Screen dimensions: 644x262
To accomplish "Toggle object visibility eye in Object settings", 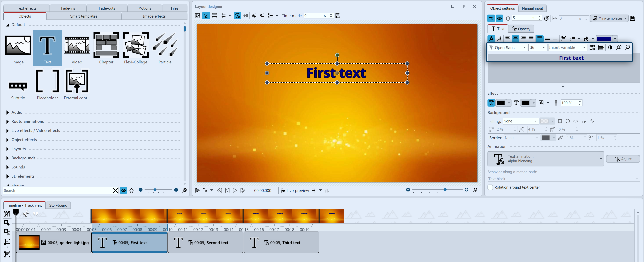I will tap(499, 18).
